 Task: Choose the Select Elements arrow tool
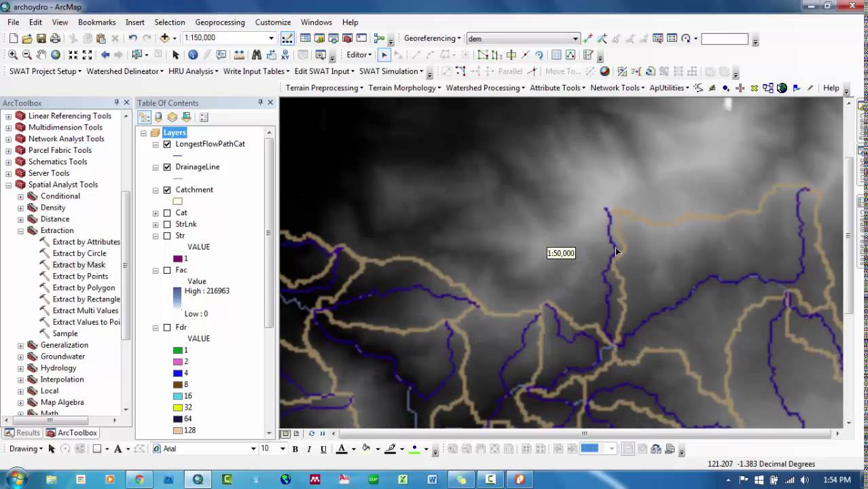point(175,55)
